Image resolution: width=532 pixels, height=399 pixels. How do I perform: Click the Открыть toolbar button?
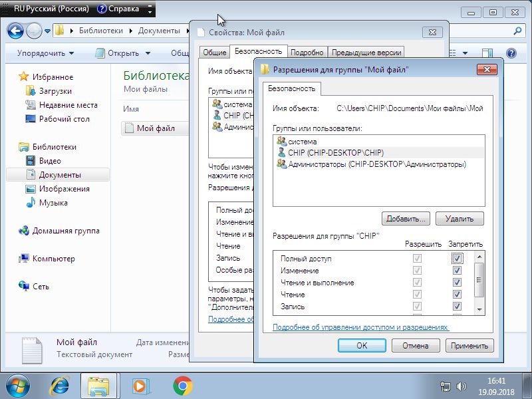tap(118, 53)
